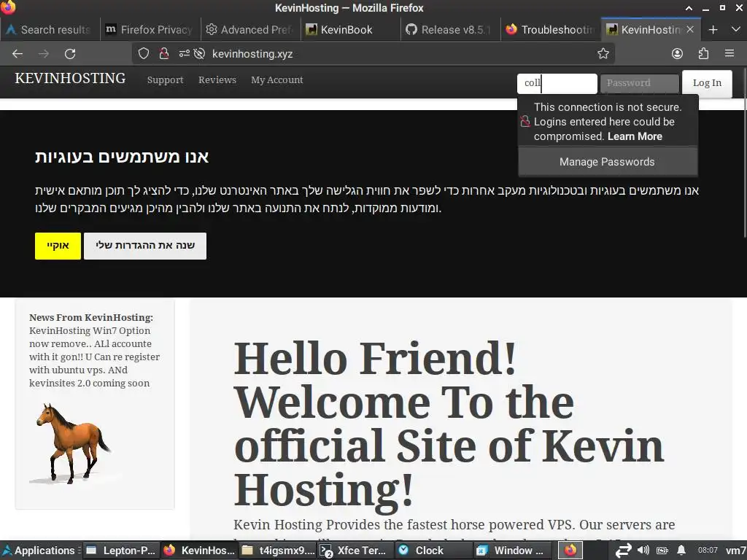Open the site permissions icon in address bar
Image resolution: width=747 pixels, height=560 pixels.
(x=184, y=54)
